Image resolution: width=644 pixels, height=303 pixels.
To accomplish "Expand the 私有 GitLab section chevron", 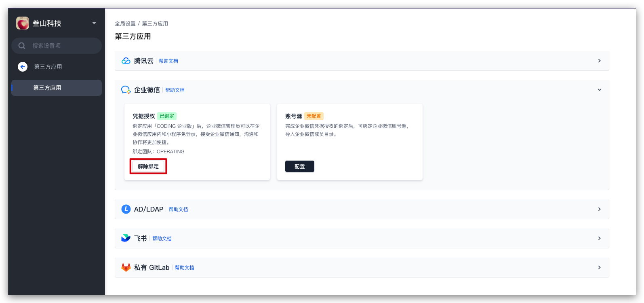I will click(x=599, y=267).
